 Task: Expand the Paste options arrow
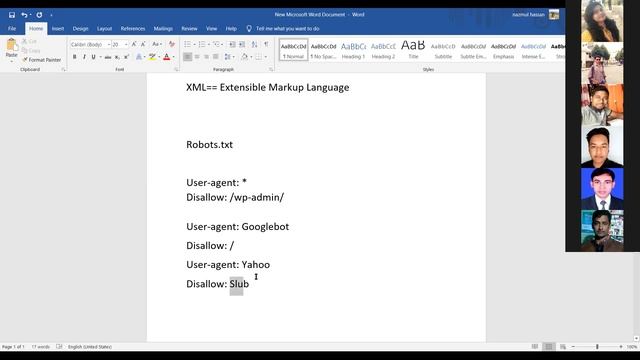tap(11, 61)
